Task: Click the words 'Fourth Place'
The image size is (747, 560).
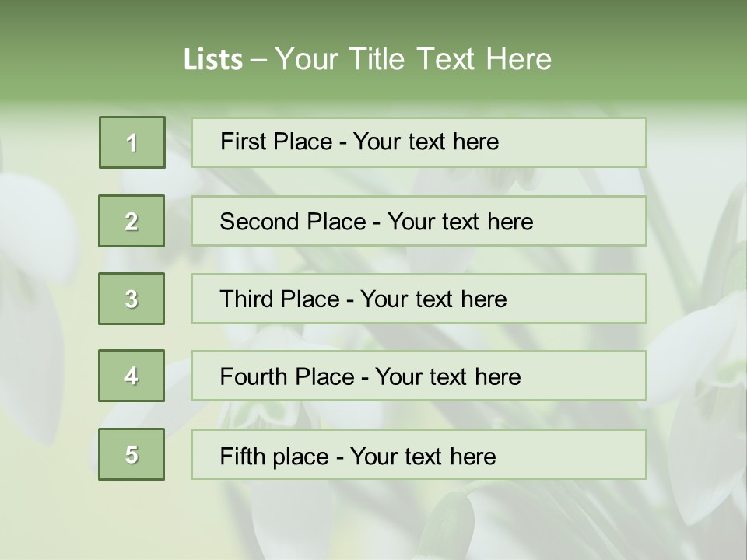Action: click(286, 377)
